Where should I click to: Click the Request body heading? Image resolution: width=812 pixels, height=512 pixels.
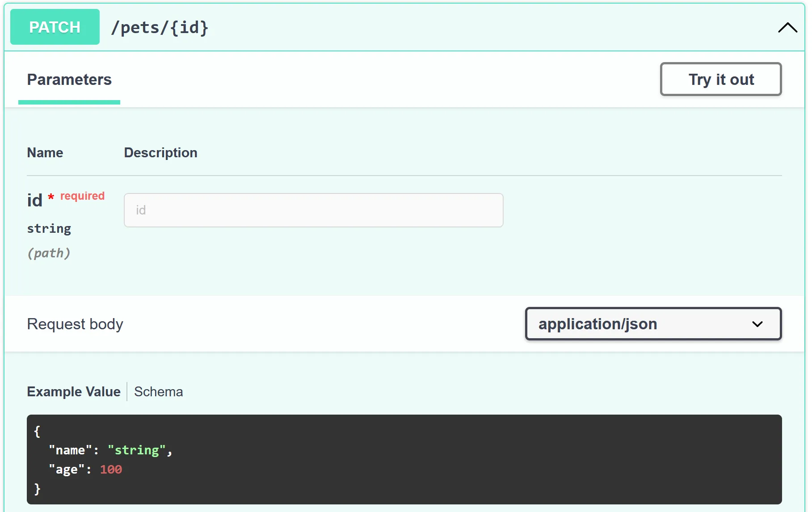coord(75,324)
